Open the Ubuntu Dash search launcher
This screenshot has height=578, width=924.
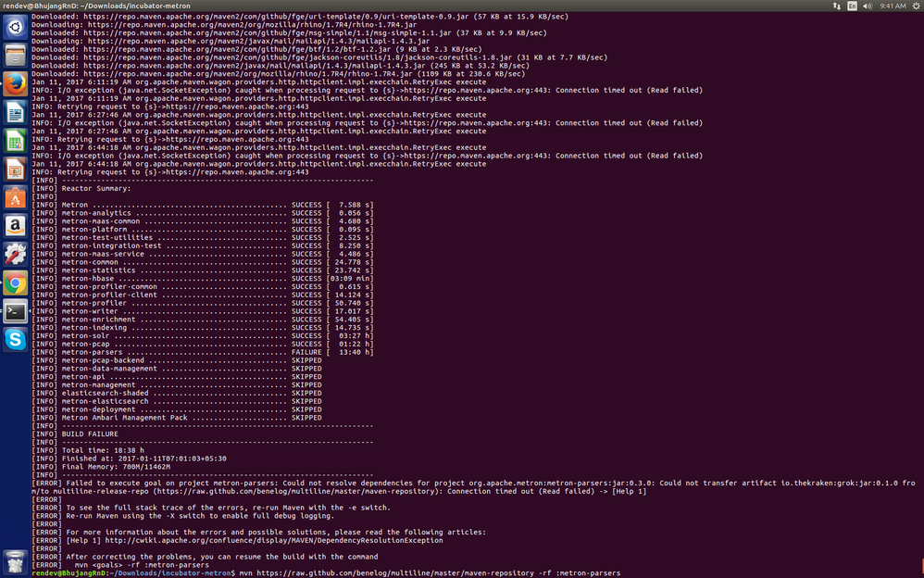(16, 27)
